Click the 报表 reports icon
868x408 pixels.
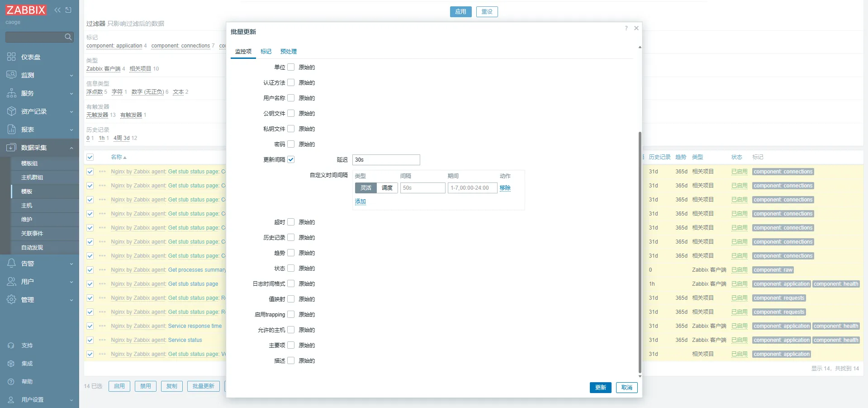click(x=11, y=129)
